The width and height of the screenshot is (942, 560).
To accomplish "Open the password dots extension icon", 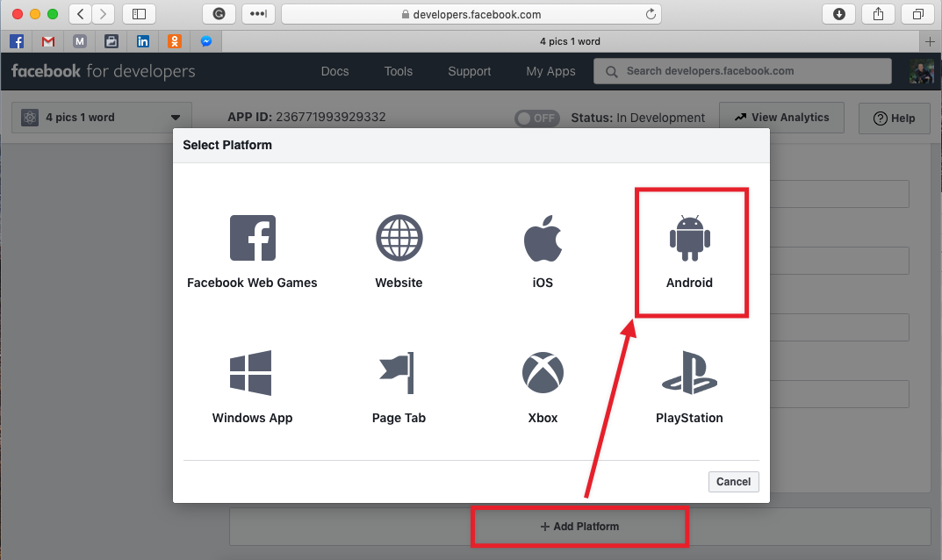I will tap(258, 14).
